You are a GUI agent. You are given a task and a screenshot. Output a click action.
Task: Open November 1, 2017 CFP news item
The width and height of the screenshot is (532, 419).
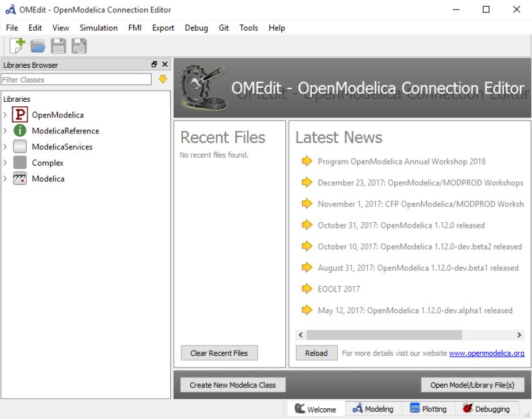tap(421, 204)
